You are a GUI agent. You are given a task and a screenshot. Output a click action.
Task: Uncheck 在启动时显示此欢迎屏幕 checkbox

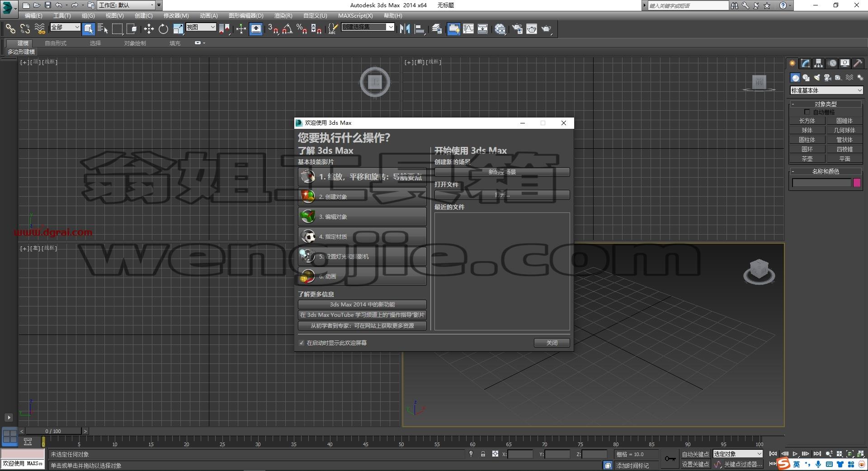(302, 343)
